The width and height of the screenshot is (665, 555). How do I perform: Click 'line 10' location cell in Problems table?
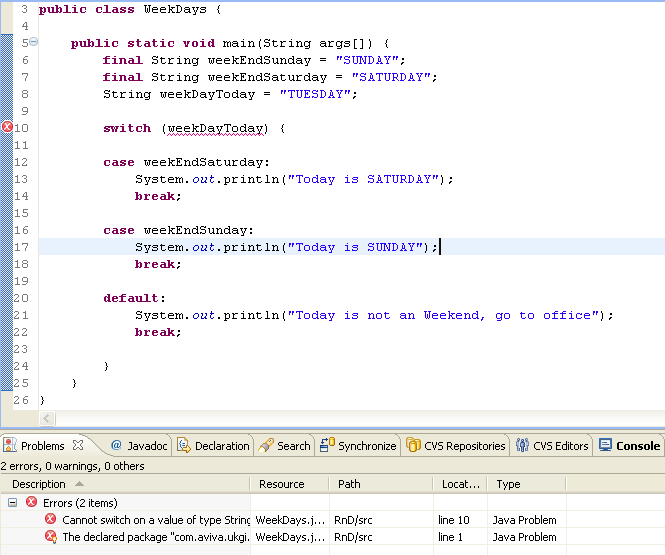454,520
